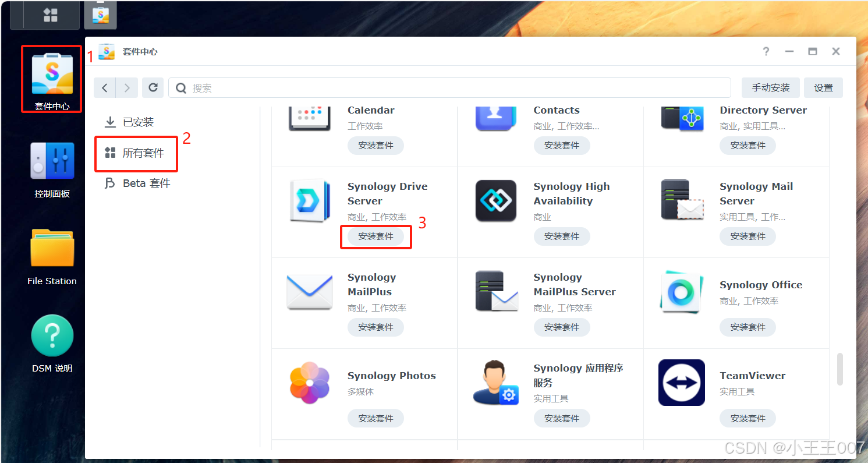Install the Contacts package
The width and height of the screenshot is (868, 463).
coord(562,146)
